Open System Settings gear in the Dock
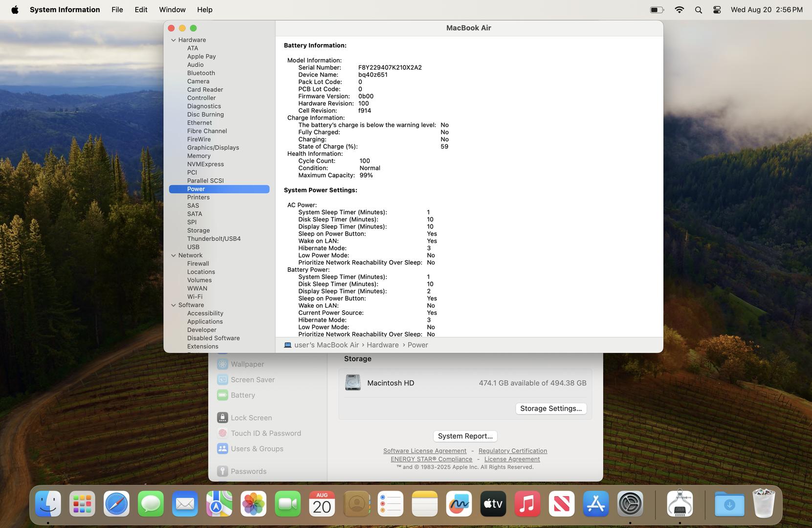 [630, 504]
